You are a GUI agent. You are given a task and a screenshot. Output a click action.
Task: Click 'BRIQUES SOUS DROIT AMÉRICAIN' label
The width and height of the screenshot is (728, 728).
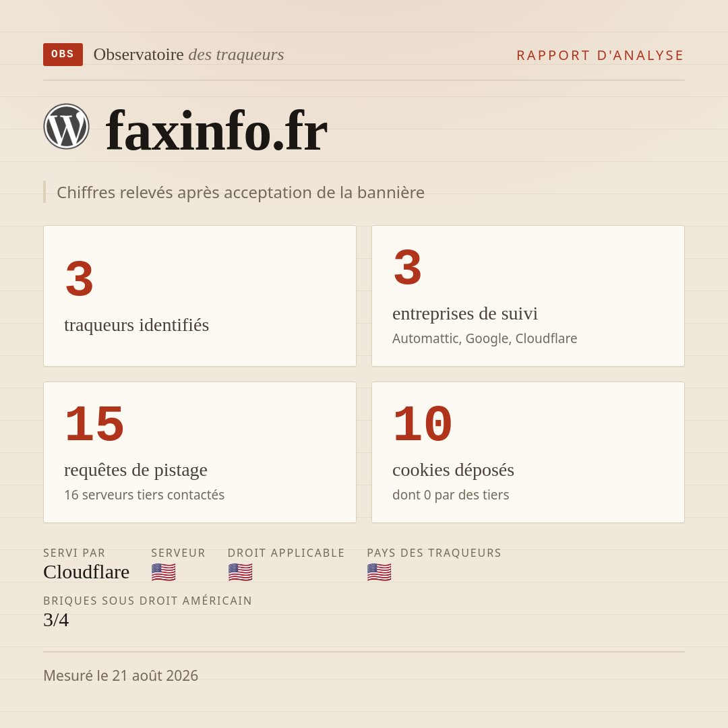tap(148, 601)
